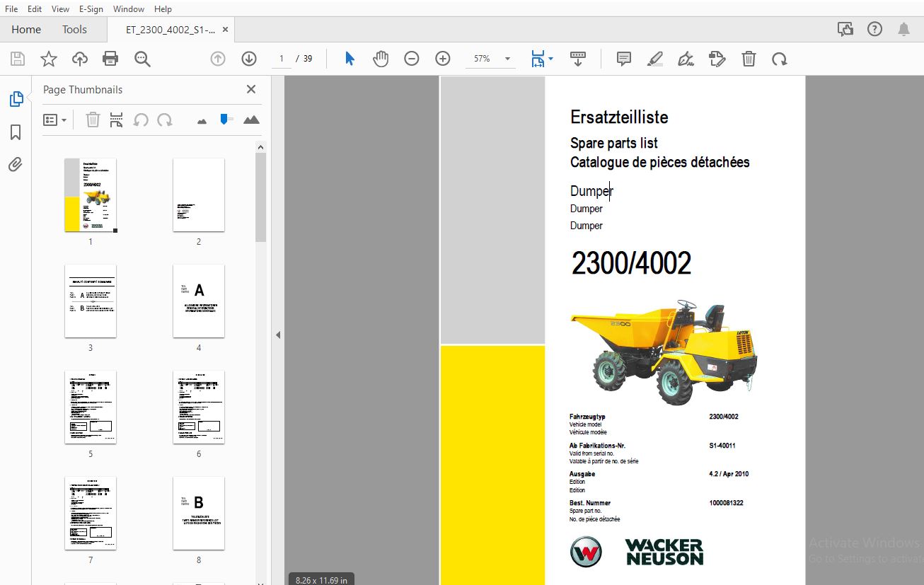Open Bookmarks panel icon
The width and height of the screenshot is (924, 585).
pyautogui.click(x=16, y=132)
